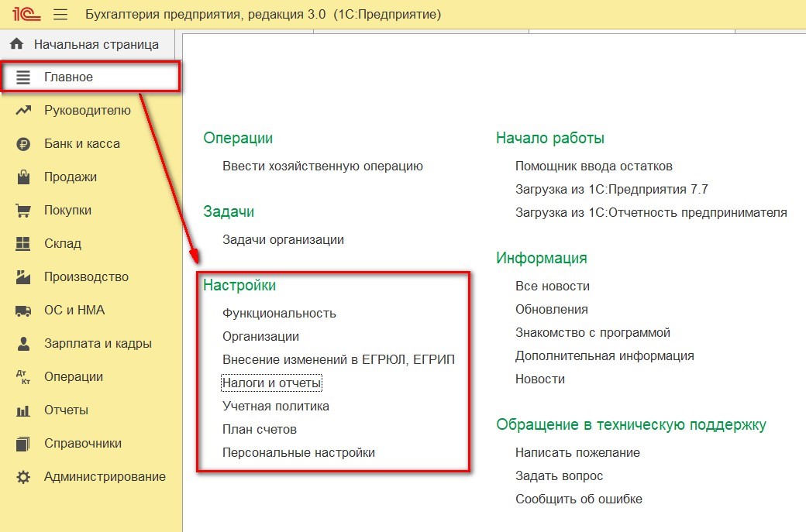Open Функциональность settings
806x532 pixels.
coord(278,314)
